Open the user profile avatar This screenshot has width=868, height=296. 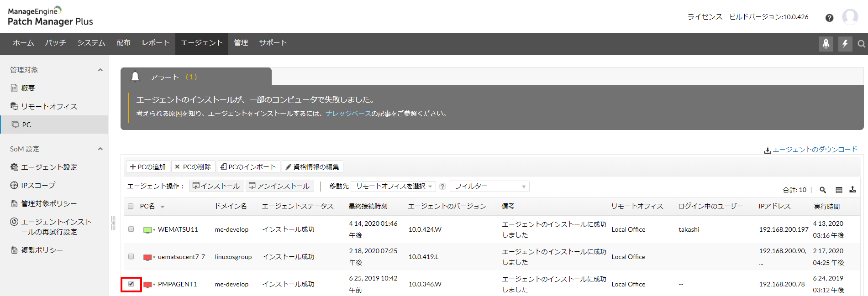click(850, 17)
